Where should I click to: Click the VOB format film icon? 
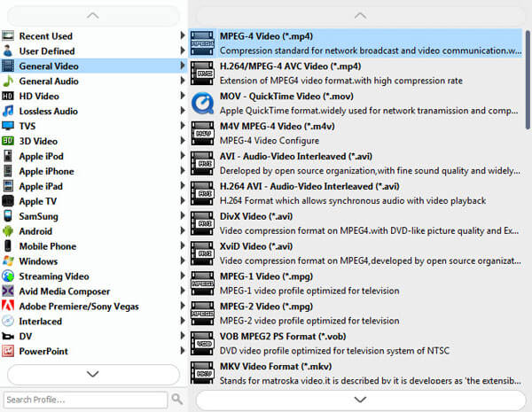202,344
